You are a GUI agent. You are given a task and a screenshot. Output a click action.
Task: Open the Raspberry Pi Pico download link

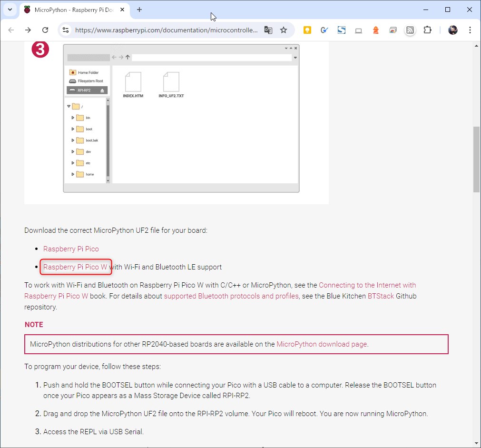point(71,249)
